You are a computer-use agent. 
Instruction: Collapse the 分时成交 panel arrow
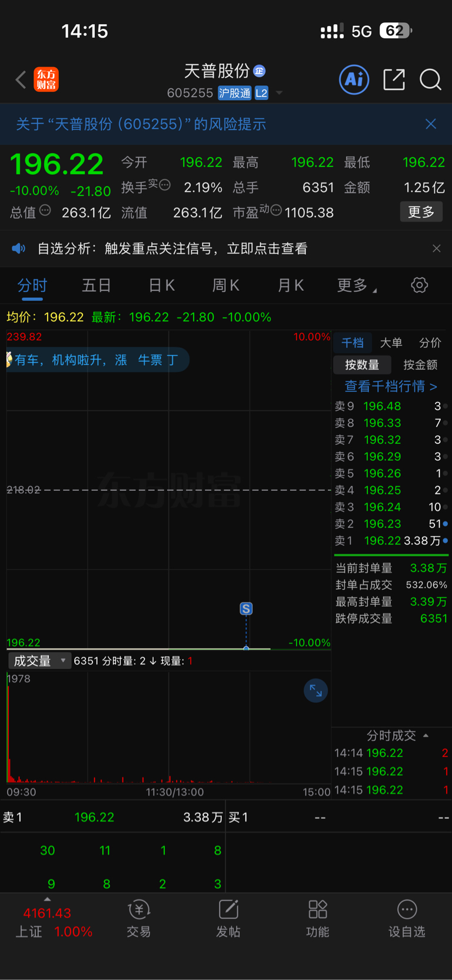pos(426,735)
